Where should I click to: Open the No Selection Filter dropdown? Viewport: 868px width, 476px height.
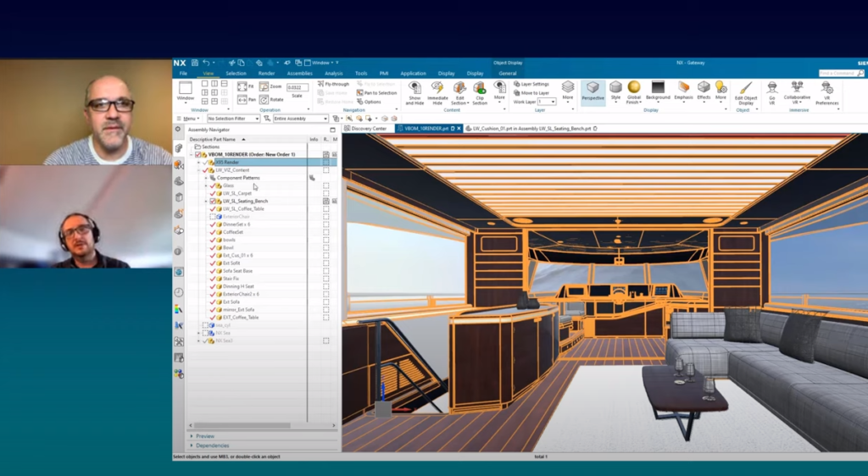pos(234,119)
